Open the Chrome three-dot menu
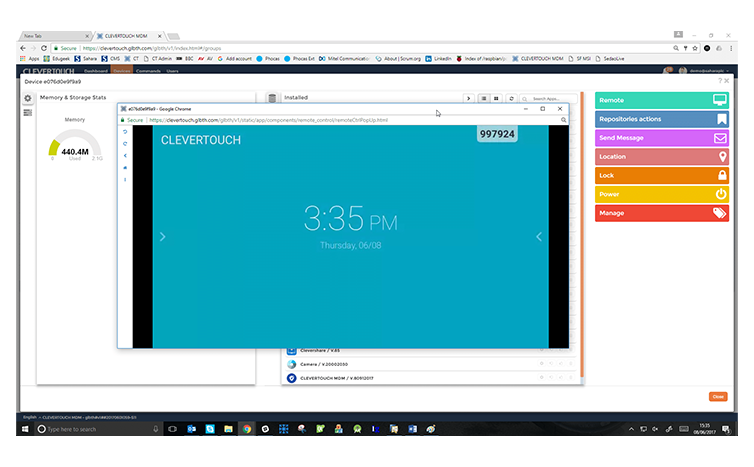 pyautogui.click(x=731, y=48)
